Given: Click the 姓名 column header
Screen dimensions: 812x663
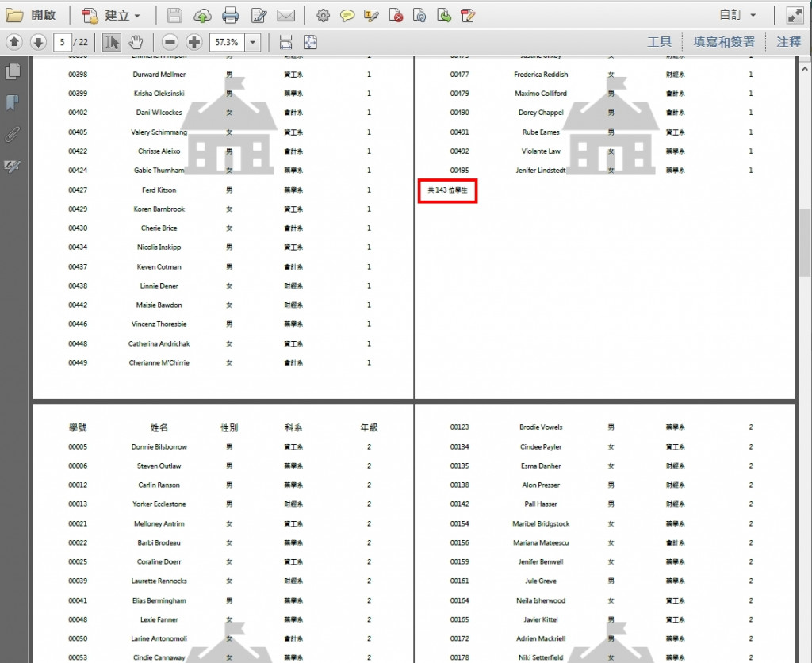Looking at the screenshot, I should [159, 427].
